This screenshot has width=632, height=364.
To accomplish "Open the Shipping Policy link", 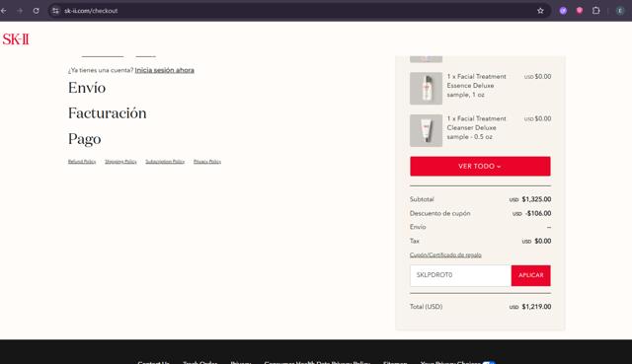I will [x=120, y=162].
